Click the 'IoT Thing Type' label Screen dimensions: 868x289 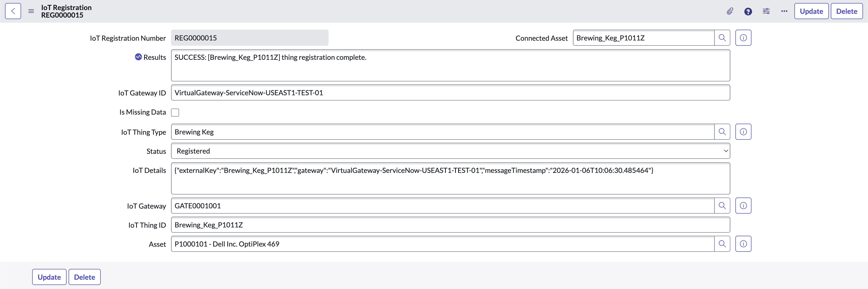pyautogui.click(x=143, y=132)
